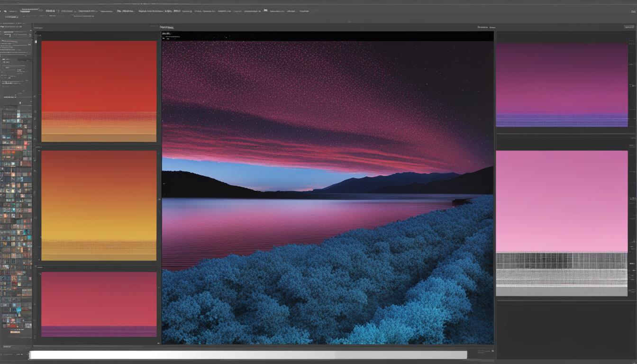Click the main sunset lake image canvas

point(327,190)
